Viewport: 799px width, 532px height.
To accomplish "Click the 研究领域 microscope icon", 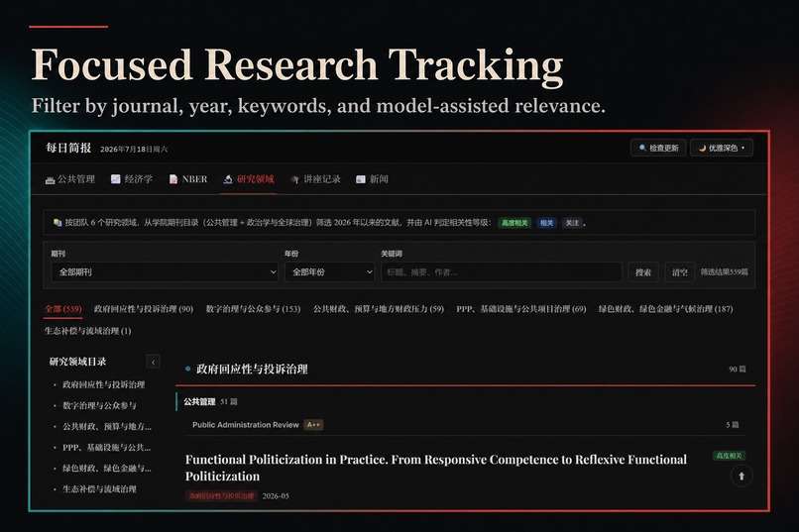I will click(228, 179).
